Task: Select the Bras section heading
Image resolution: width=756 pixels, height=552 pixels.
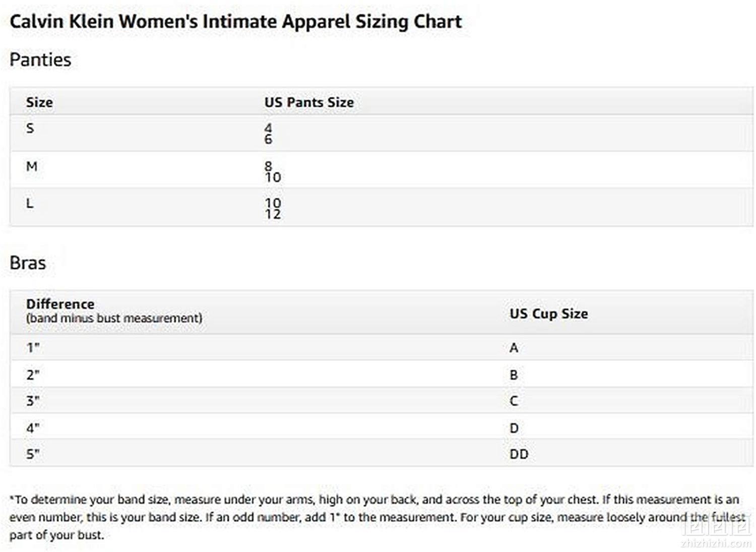Action: tap(28, 263)
